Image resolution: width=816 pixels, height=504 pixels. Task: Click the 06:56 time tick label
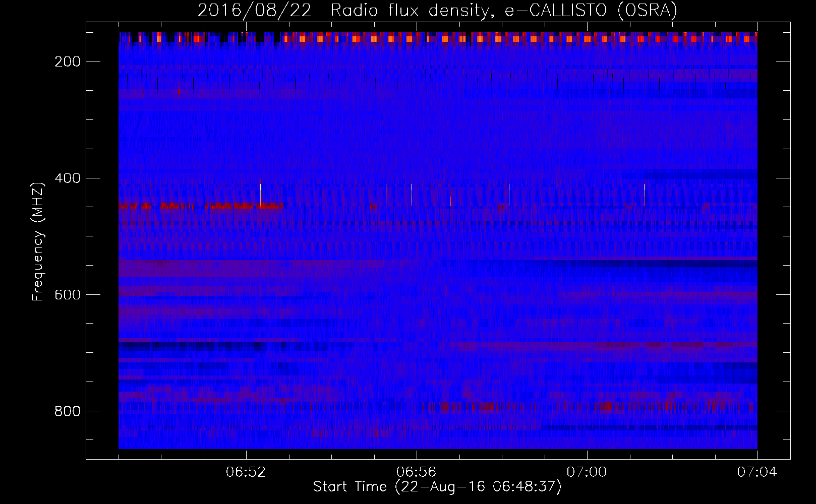[417, 472]
